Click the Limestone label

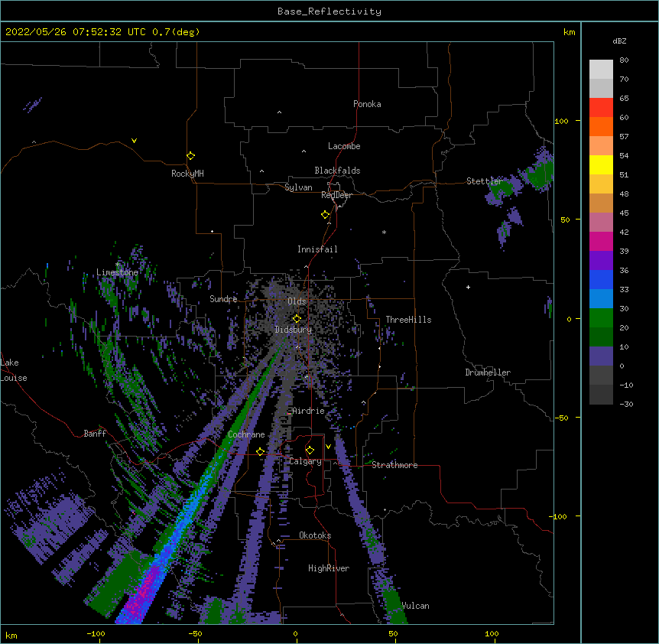(117, 272)
